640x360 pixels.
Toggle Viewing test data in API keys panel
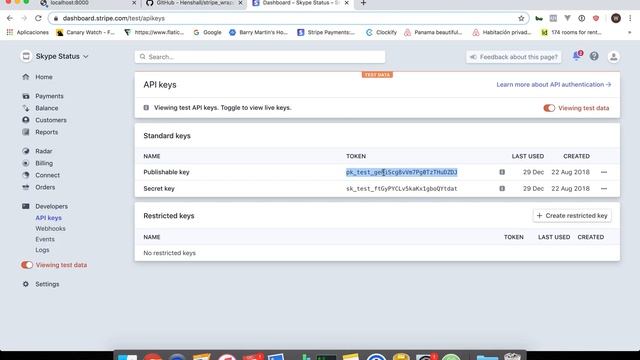(549, 108)
